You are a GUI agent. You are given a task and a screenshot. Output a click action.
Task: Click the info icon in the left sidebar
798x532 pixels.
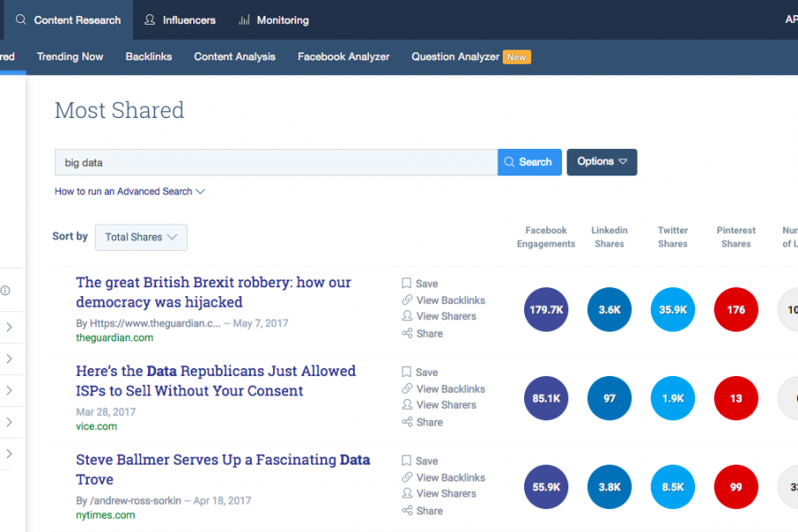coord(5,290)
